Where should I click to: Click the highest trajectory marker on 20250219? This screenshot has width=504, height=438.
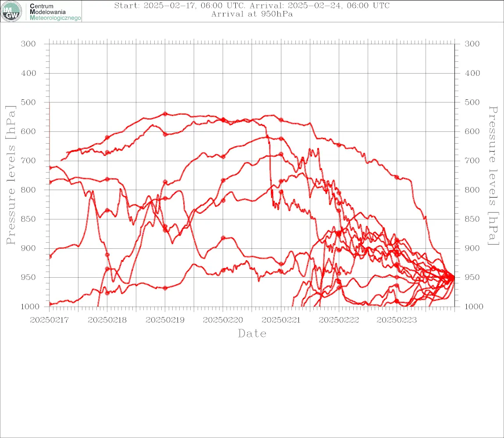[165, 114]
